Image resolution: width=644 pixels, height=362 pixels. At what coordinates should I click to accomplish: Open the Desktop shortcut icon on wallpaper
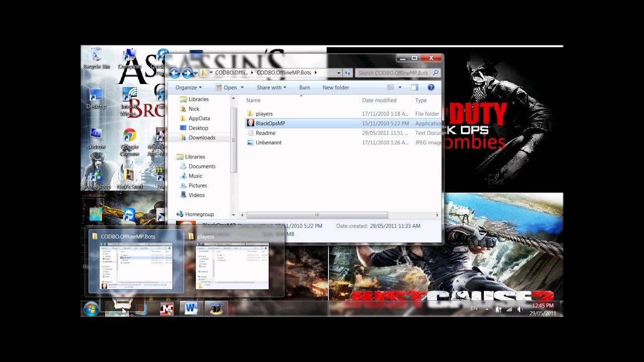(x=96, y=99)
